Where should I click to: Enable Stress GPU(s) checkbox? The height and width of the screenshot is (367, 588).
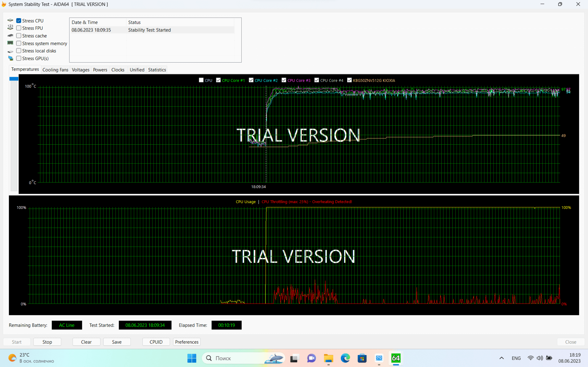pyautogui.click(x=19, y=58)
